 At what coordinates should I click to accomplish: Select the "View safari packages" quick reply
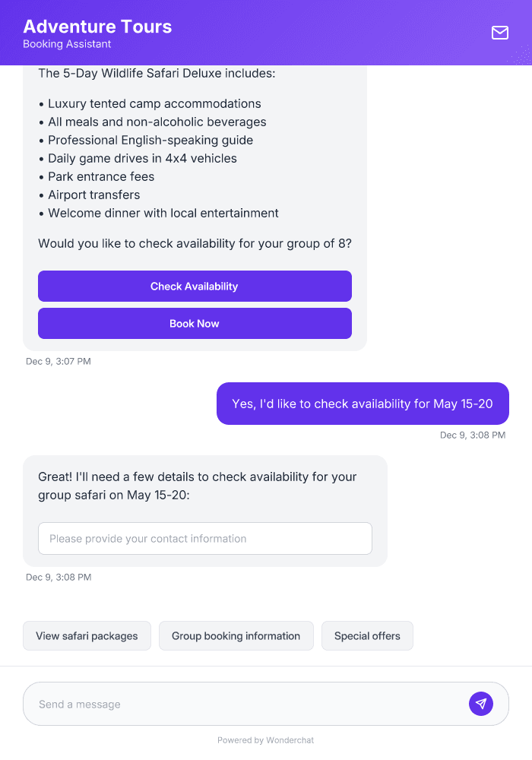coord(87,635)
